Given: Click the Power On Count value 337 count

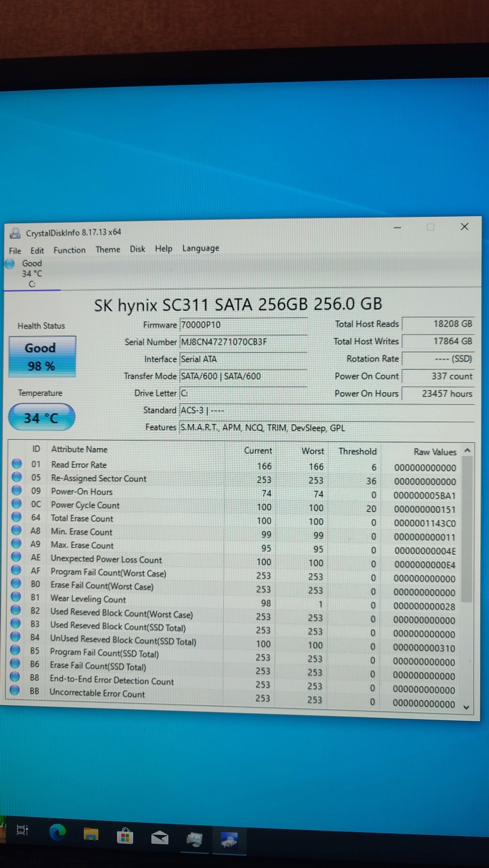Looking at the screenshot, I should click(x=438, y=376).
